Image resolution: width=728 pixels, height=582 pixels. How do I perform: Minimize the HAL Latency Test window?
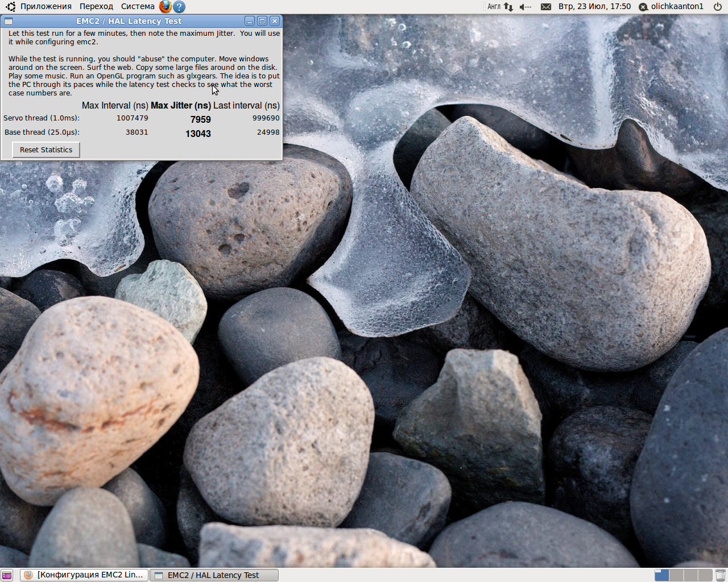click(250, 21)
